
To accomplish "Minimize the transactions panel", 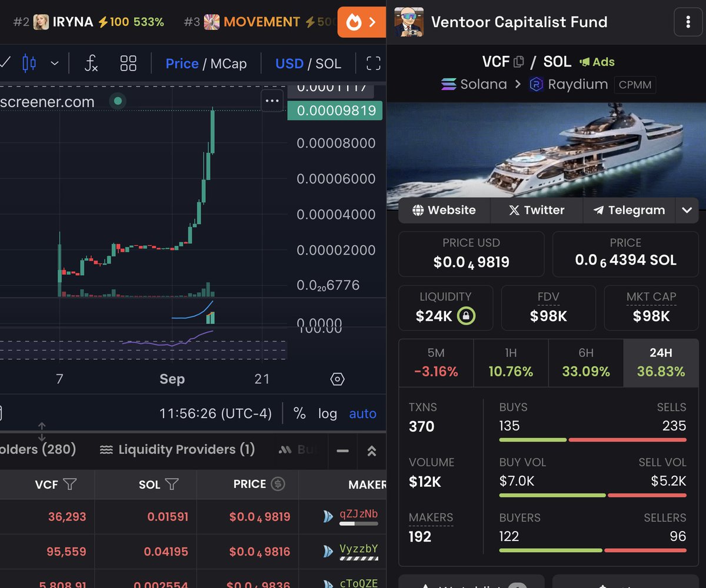I will tap(343, 451).
